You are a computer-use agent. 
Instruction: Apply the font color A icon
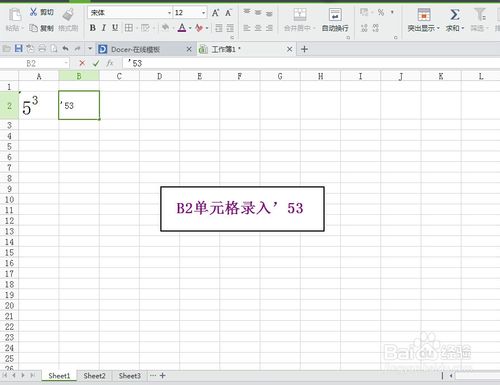coord(182,28)
